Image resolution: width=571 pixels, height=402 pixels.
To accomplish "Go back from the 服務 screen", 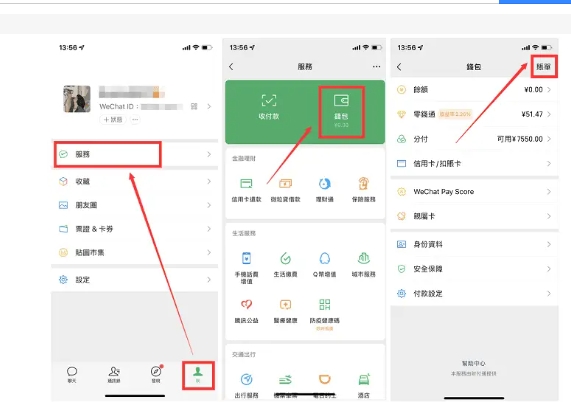I will tap(231, 67).
